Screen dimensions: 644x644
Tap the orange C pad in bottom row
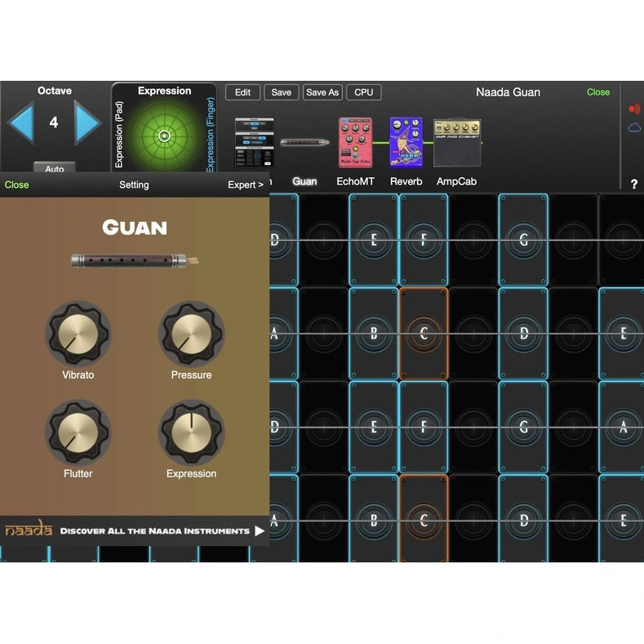click(x=424, y=519)
